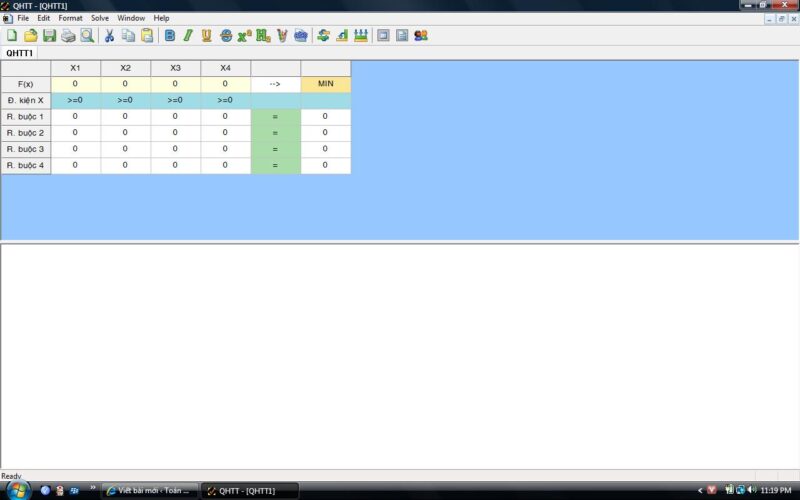The width and height of the screenshot is (800, 500).
Task: Toggle the X1 sign condition >=0 cell
Action: 75,100
